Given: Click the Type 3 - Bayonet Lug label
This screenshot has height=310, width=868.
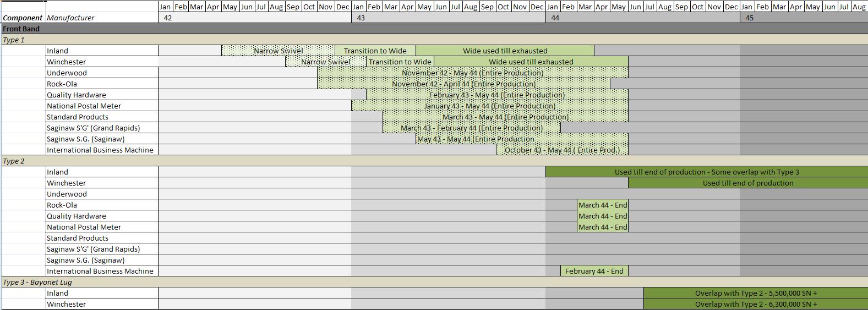Looking at the screenshot, I should (37, 282).
